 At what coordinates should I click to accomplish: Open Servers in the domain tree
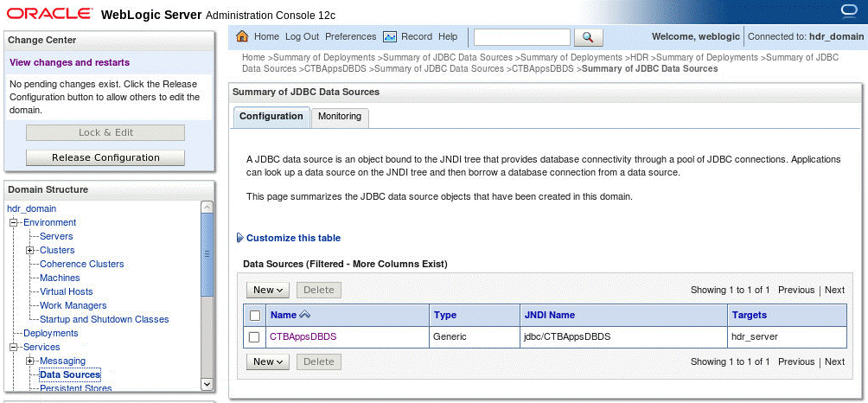click(56, 236)
